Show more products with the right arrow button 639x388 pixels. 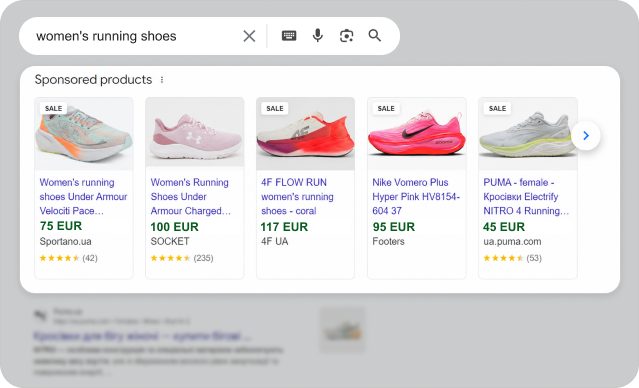586,135
